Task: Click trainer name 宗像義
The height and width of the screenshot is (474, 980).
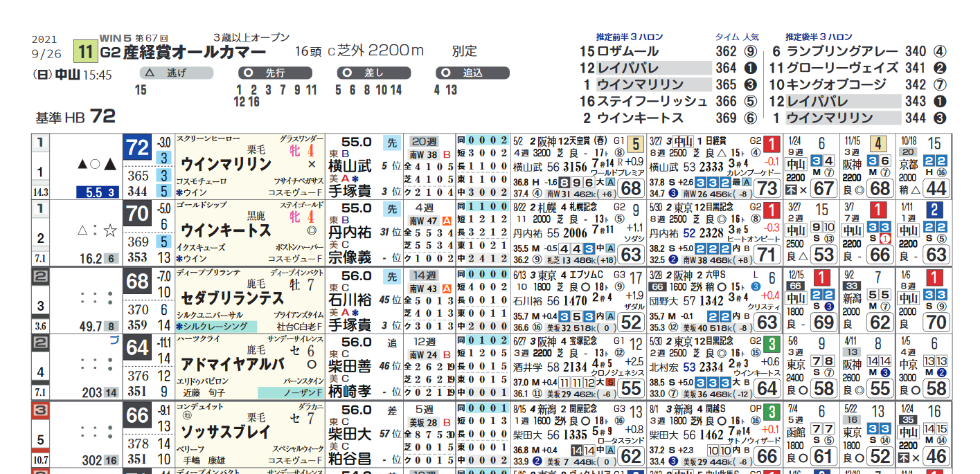Action: click(350, 257)
